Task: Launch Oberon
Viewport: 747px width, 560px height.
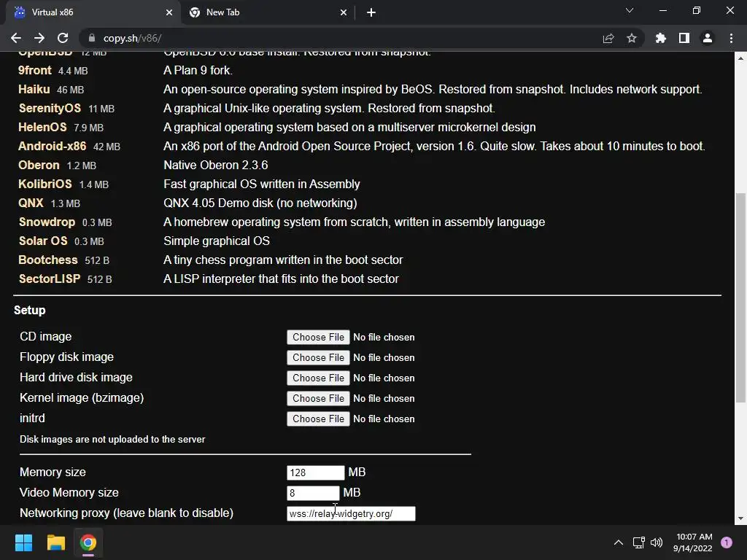Action: pos(39,166)
